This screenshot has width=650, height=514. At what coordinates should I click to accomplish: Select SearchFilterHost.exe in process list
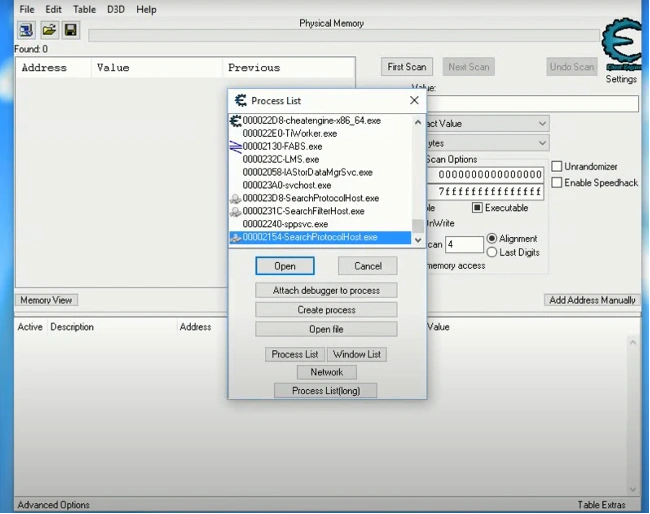coord(303,211)
